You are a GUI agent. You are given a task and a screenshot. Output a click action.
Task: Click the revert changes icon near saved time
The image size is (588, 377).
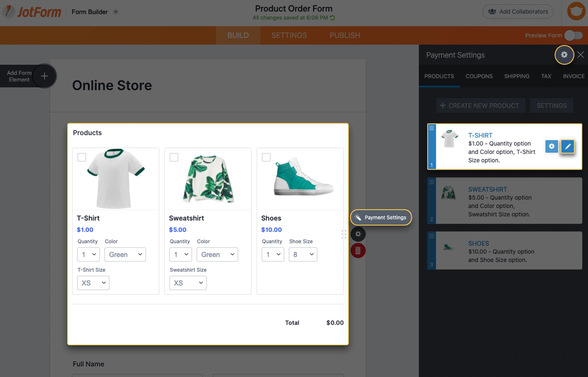[x=332, y=18]
